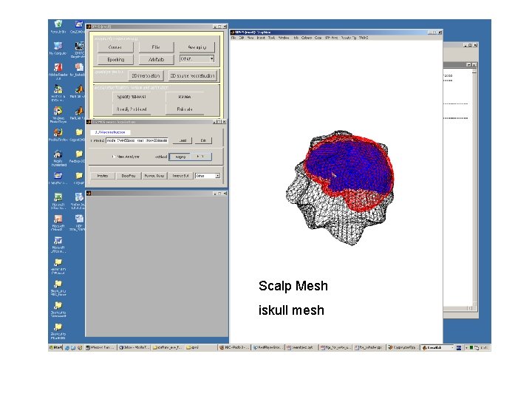Open the Other dropdown in the preprocessing panel
Viewport: 532px width, 399px height.
pos(197,58)
